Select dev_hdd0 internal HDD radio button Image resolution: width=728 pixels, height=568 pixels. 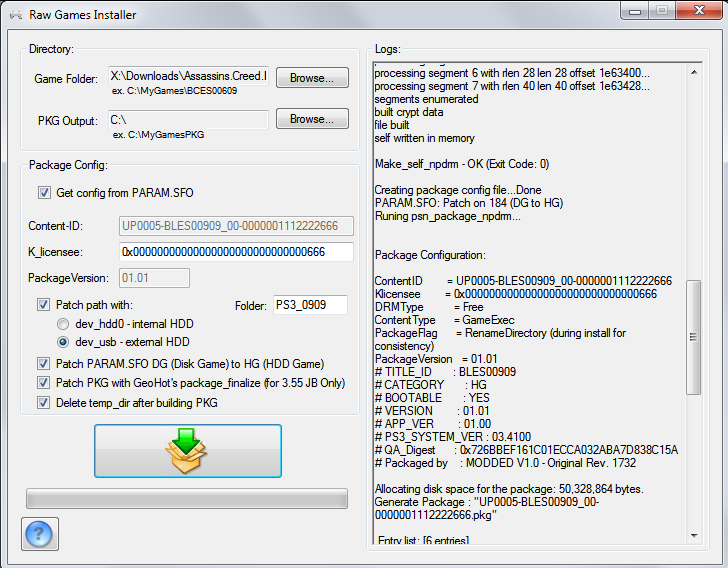click(x=63, y=324)
